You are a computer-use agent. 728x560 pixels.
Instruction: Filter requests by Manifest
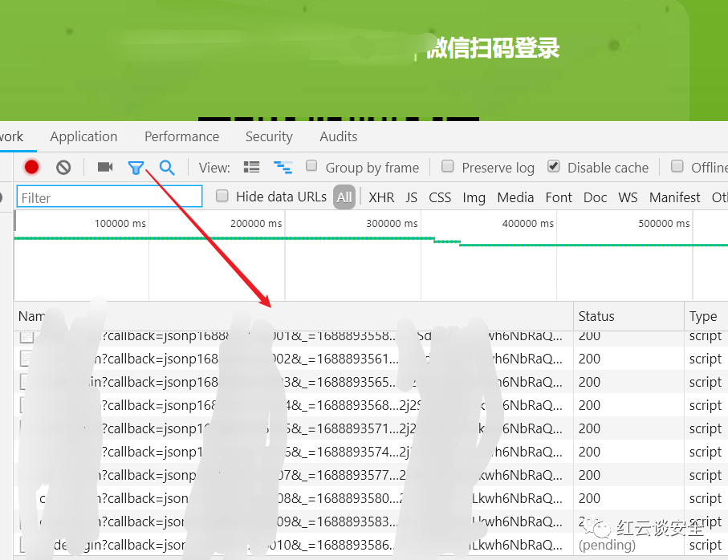coord(674,197)
